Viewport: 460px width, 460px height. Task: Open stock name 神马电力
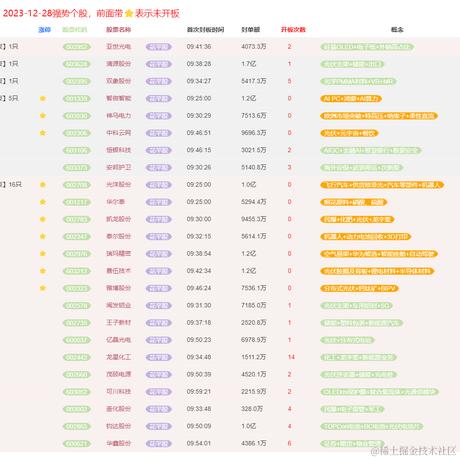tap(118, 116)
